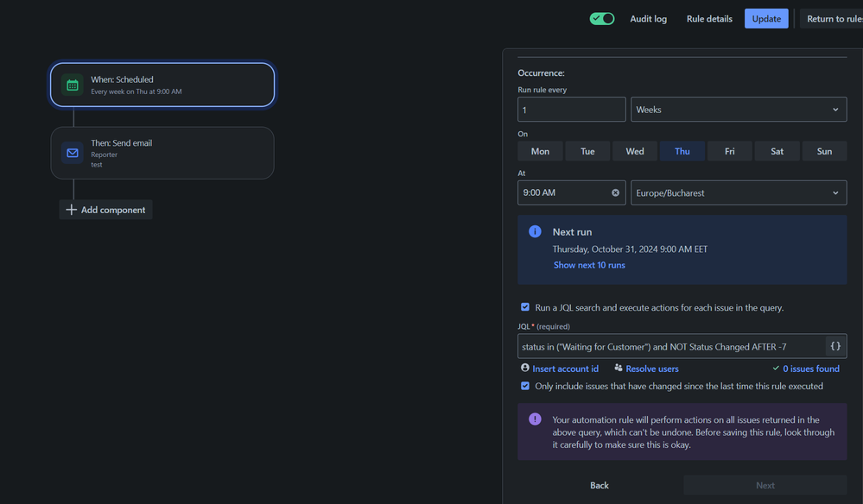Open Rule details
This screenshot has height=504, width=863.
pyautogui.click(x=709, y=19)
